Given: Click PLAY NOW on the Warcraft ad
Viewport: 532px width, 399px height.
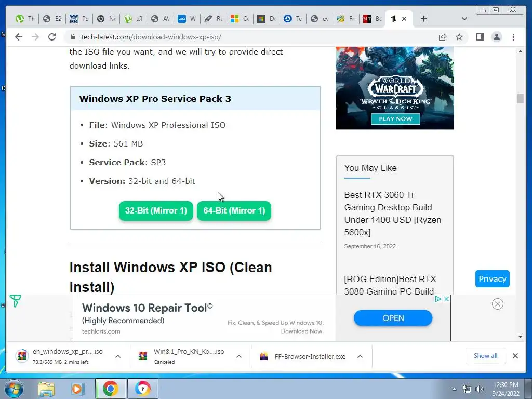Looking at the screenshot, I should 395,119.
